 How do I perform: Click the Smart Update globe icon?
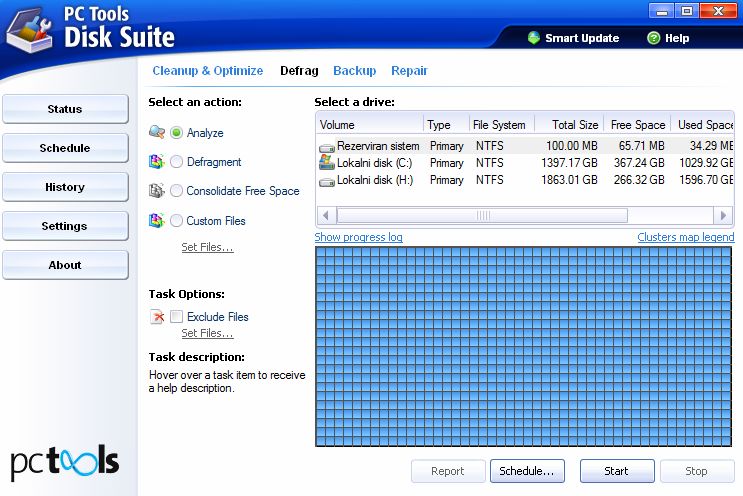tap(534, 38)
